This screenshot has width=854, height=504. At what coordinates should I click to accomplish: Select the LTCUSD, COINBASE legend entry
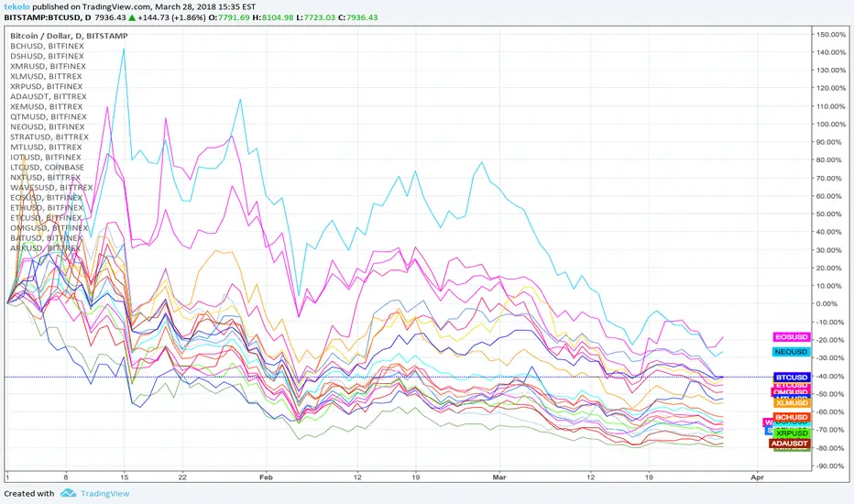48,168
